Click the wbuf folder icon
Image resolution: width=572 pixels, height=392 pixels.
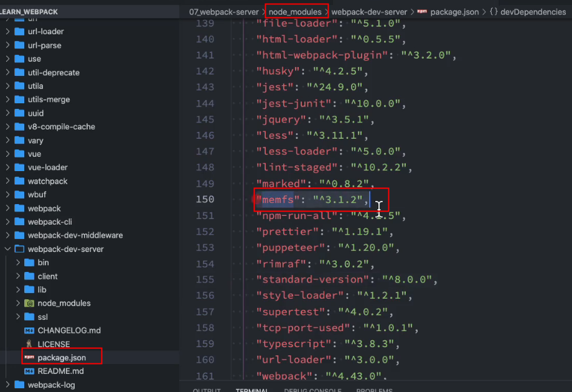(19, 195)
